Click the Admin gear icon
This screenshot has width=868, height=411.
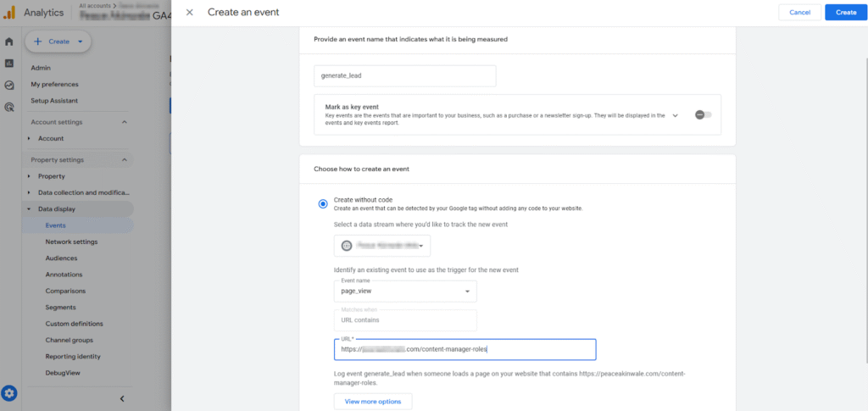9,393
